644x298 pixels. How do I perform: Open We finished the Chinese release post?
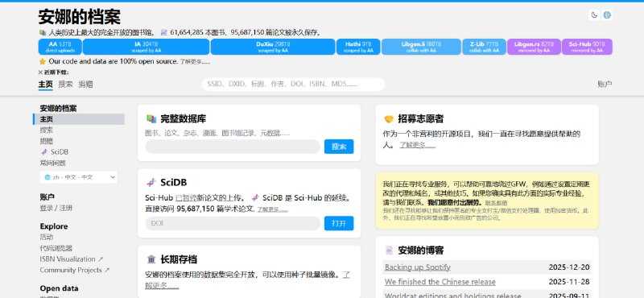pyautogui.click(x=440, y=282)
